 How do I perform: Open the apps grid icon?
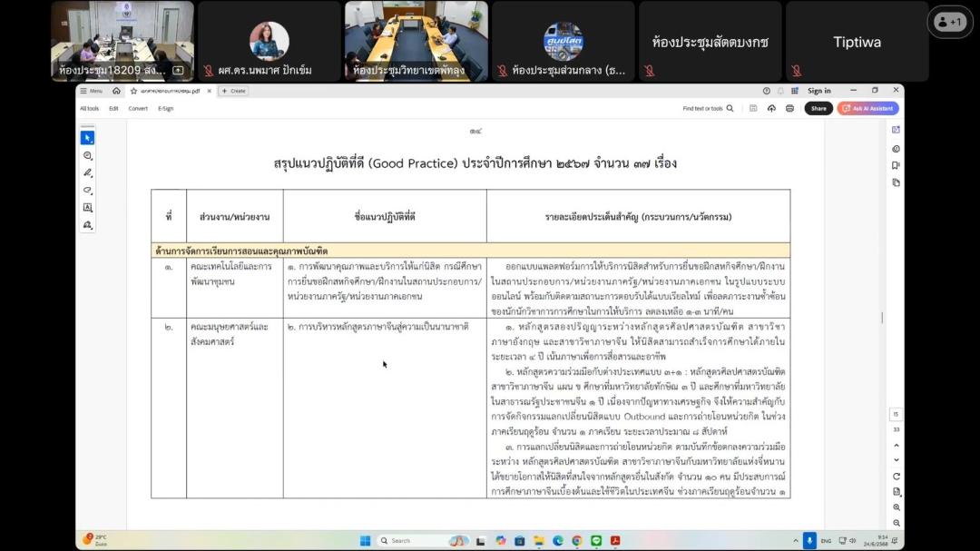pos(795,91)
